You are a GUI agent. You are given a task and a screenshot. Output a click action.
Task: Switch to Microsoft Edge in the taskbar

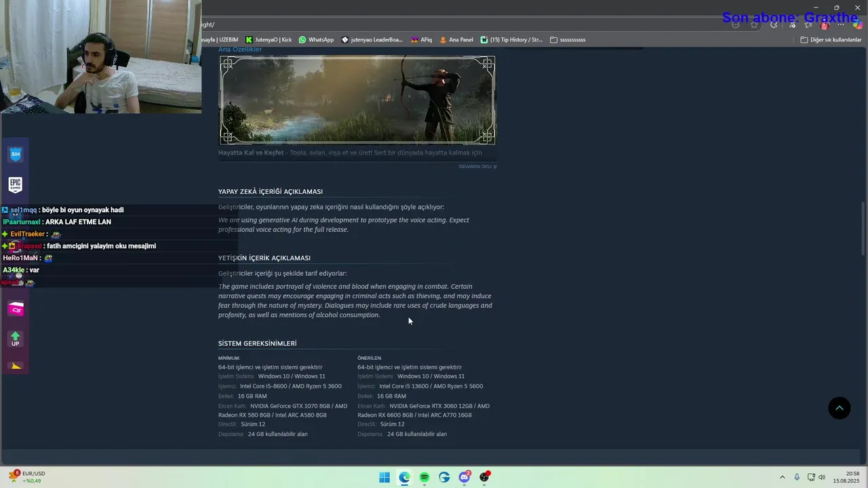[x=404, y=477]
